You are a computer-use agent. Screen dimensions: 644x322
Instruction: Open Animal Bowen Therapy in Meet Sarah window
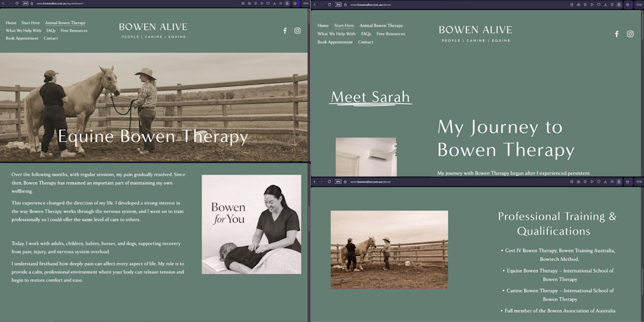coord(381,25)
